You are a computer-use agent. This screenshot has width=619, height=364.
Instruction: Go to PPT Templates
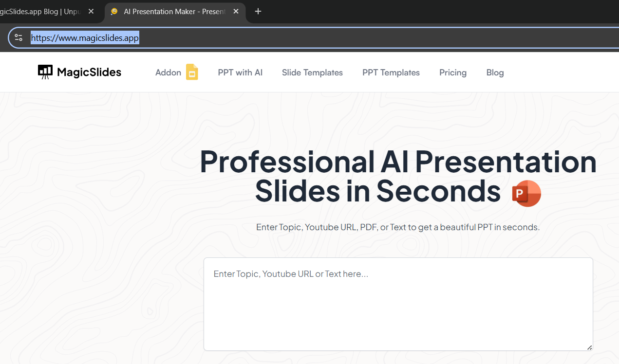pyautogui.click(x=391, y=73)
